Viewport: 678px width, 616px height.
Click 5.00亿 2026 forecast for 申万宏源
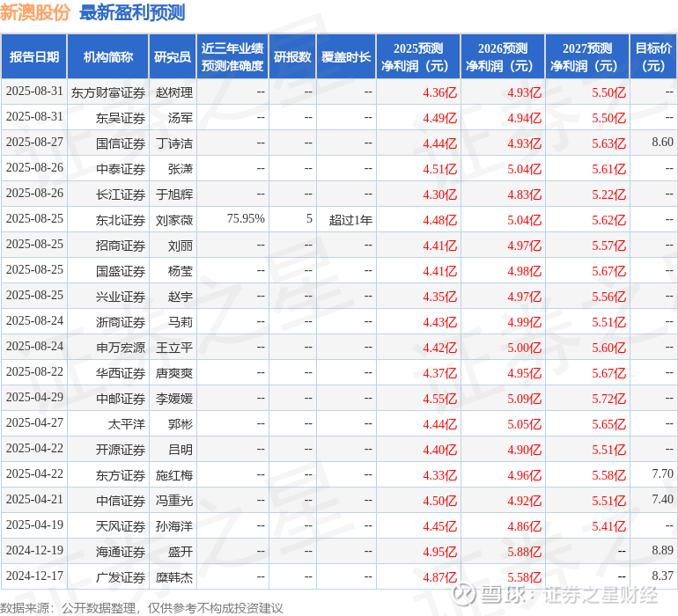point(525,348)
